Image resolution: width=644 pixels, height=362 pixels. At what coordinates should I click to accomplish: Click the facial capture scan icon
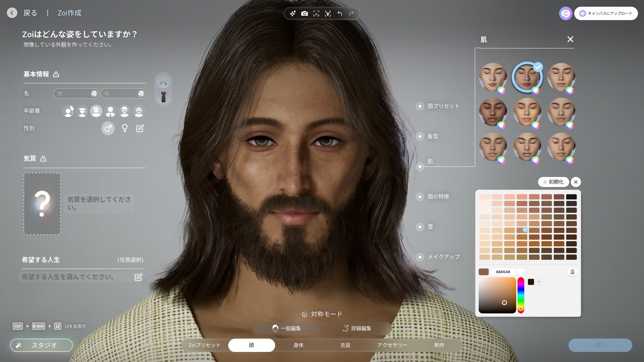(x=328, y=13)
